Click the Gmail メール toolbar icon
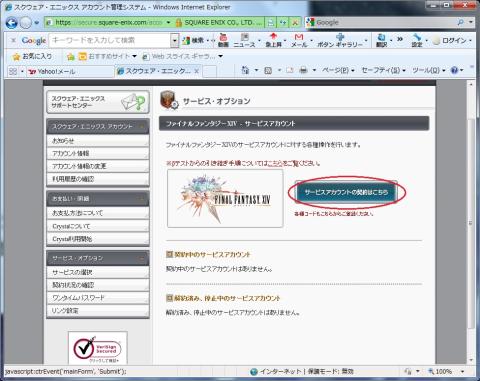The image size is (480, 381). (x=299, y=40)
